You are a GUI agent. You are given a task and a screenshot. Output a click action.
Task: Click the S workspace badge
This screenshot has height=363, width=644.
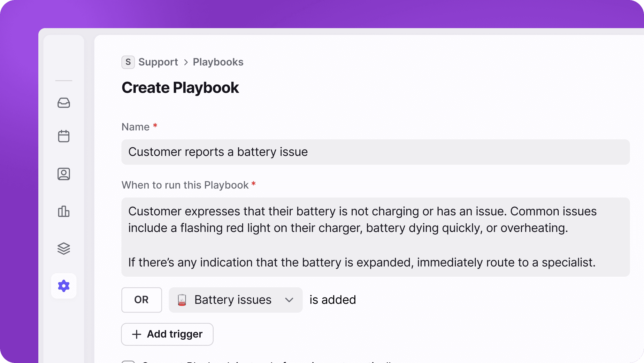128,62
